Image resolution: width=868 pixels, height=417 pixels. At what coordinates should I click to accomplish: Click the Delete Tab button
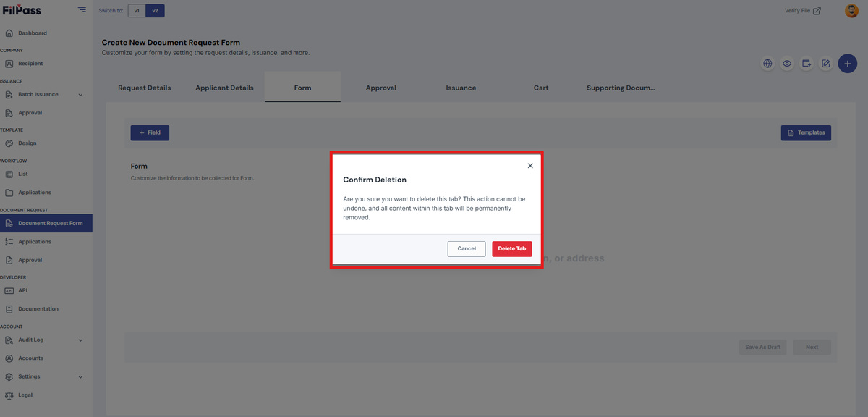pyautogui.click(x=512, y=248)
